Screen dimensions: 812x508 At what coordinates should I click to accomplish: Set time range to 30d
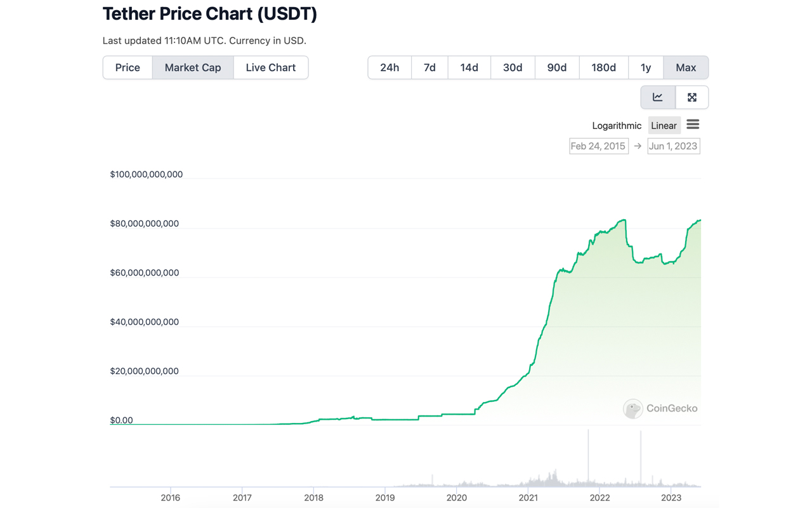click(x=513, y=67)
